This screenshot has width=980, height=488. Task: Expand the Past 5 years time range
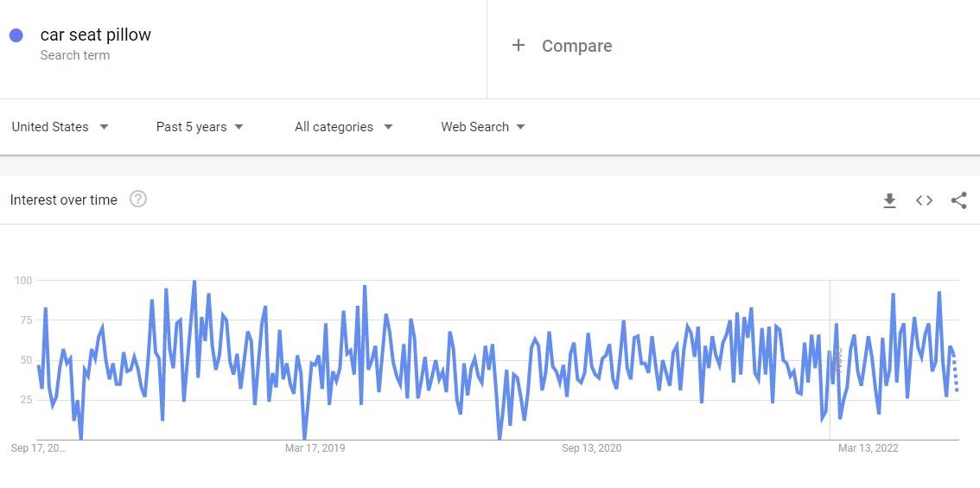200,127
